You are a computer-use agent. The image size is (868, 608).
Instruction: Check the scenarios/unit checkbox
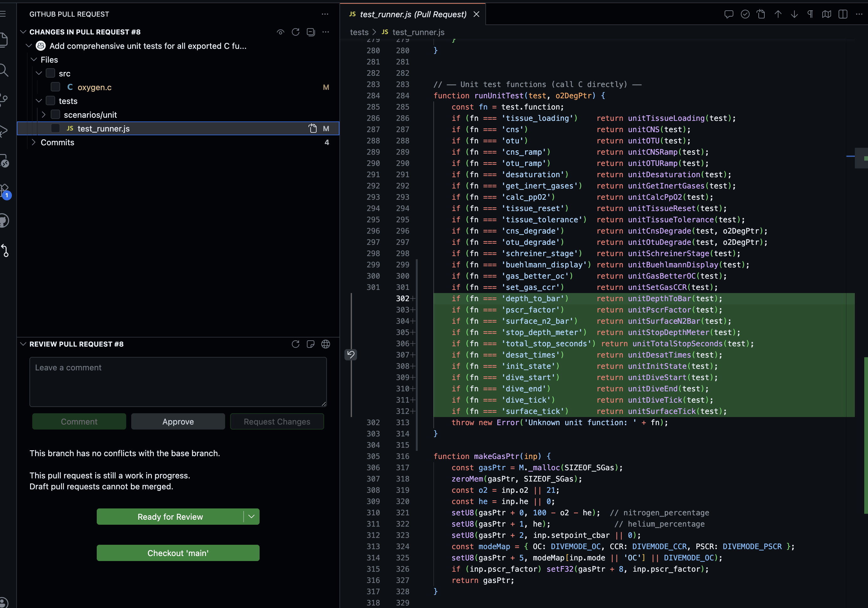55,115
